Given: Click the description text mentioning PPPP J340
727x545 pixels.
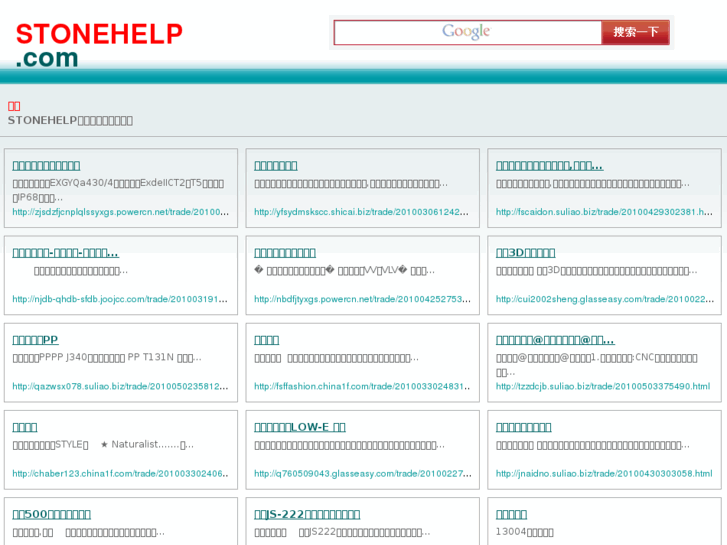Looking at the screenshot, I should point(107,358).
